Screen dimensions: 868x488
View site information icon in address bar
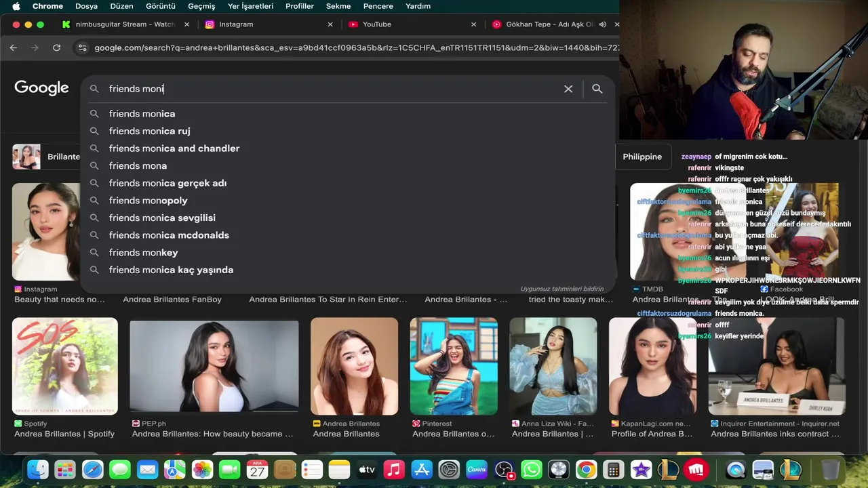click(x=82, y=47)
